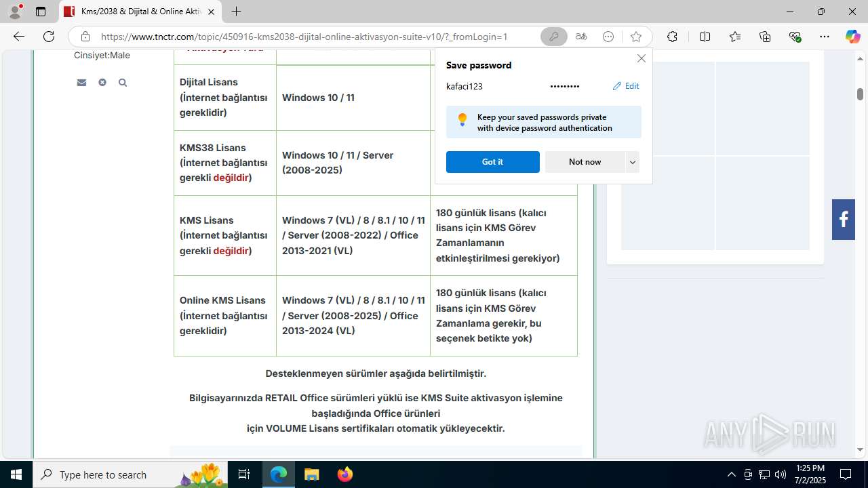Open the Windows Start menu

pos(16,474)
